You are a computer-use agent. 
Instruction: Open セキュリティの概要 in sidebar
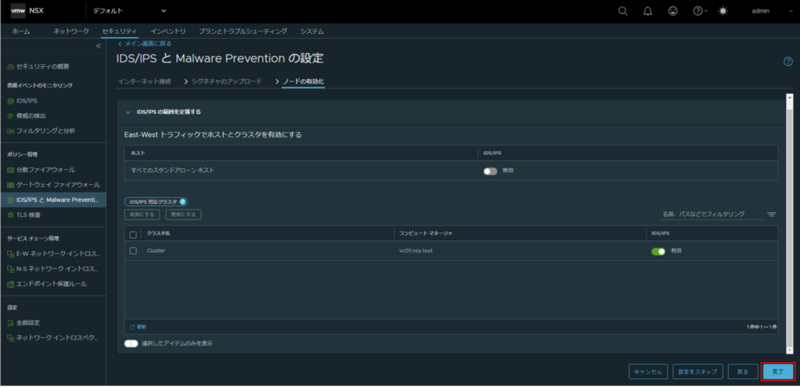42,67
